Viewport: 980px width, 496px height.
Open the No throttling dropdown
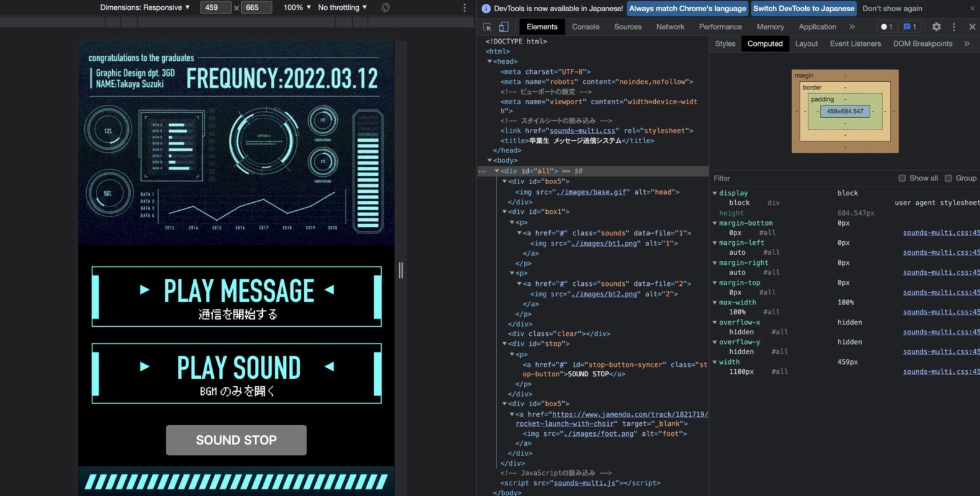tap(342, 7)
